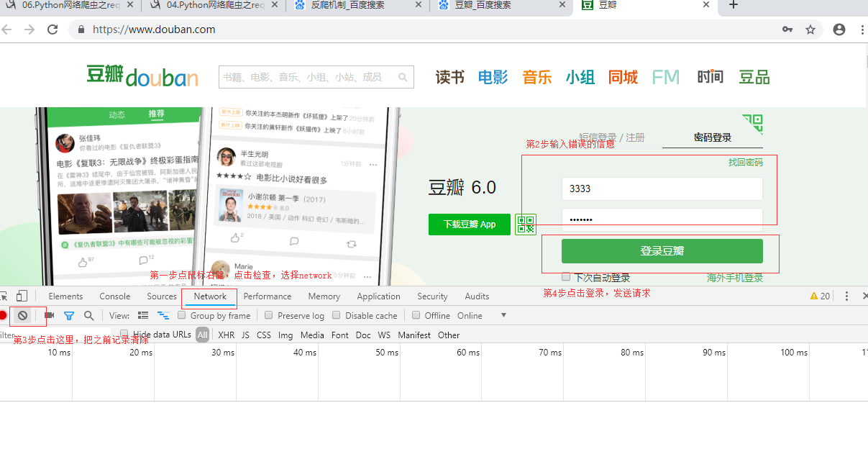Open the Security panel tab
868x449 pixels.
(432, 296)
